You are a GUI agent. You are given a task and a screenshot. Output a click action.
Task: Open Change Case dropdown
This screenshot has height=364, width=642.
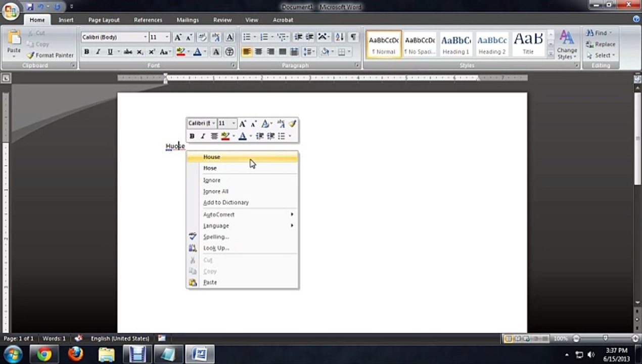[x=164, y=52]
